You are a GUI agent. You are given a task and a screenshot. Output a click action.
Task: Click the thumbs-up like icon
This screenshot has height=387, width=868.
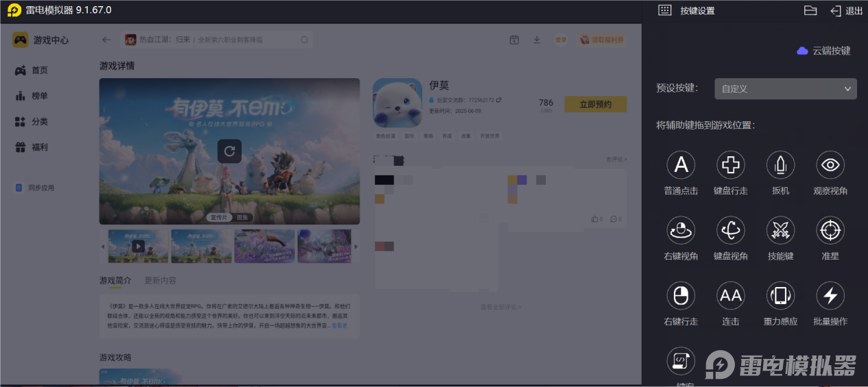tap(594, 219)
